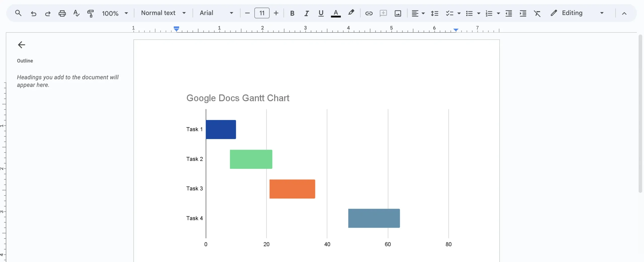This screenshot has width=644, height=262.
Task: Click the Task 2 axis label
Action: tap(194, 159)
